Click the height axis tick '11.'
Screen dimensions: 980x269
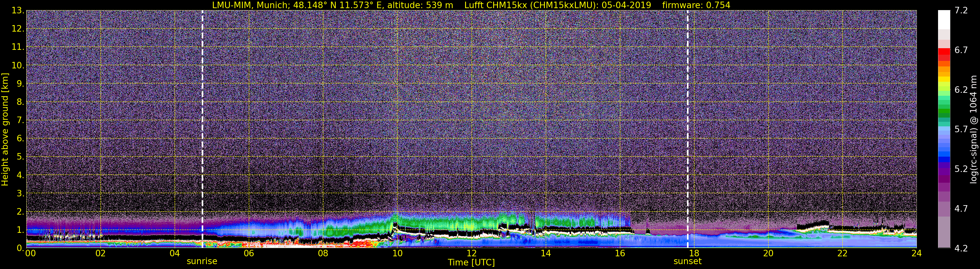tap(18, 47)
